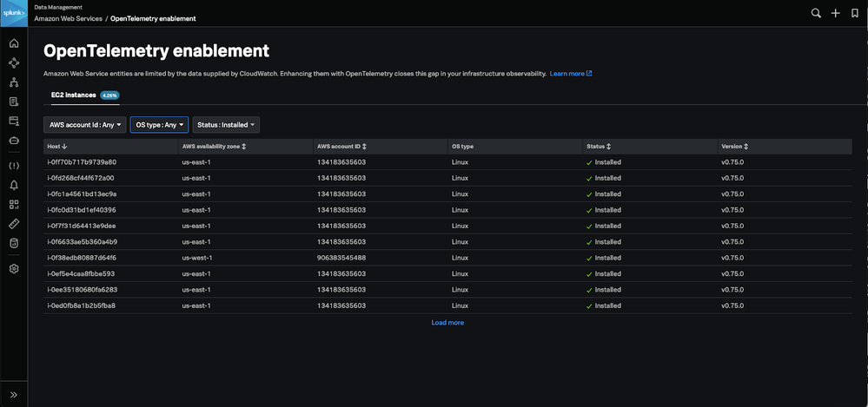
Task: Sort by AWS account ID column
Action: pyautogui.click(x=341, y=147)
